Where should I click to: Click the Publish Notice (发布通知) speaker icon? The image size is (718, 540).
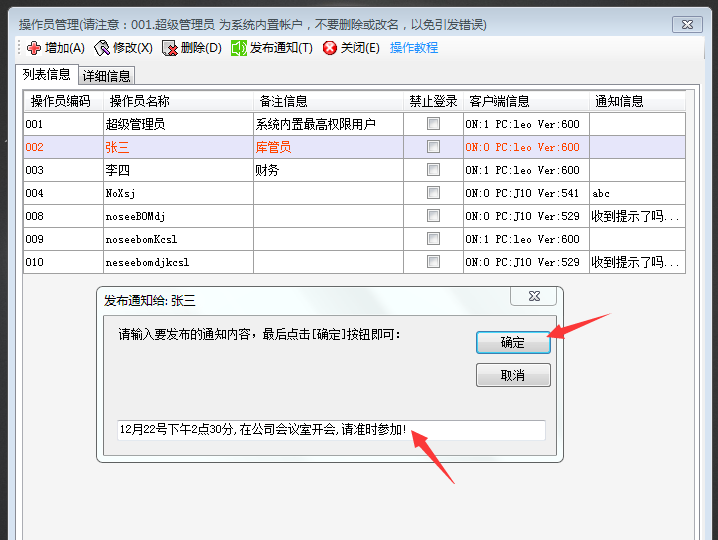click(x=239, y=48)
